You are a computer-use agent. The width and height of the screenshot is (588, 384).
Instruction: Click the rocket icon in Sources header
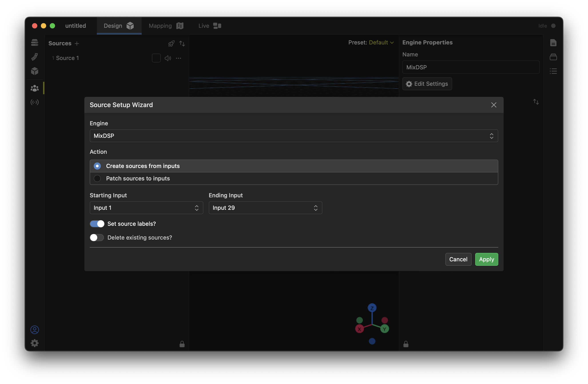(171, 44)
